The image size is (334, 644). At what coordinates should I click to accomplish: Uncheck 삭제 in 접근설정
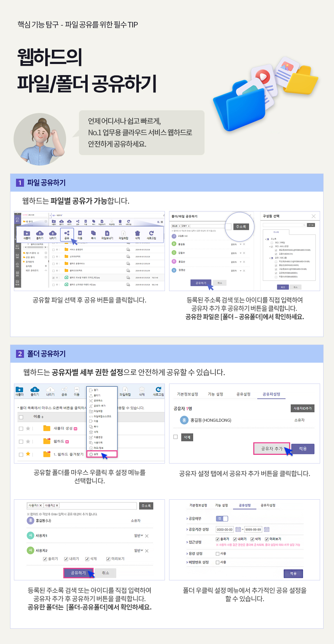tap(253, 539)
